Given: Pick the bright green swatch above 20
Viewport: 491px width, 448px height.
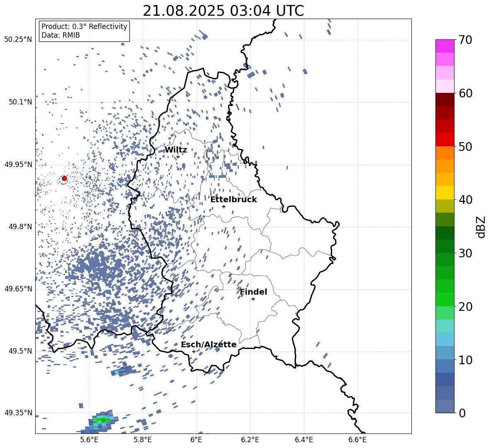Looking at the screenshot, I should pos(445,299).
